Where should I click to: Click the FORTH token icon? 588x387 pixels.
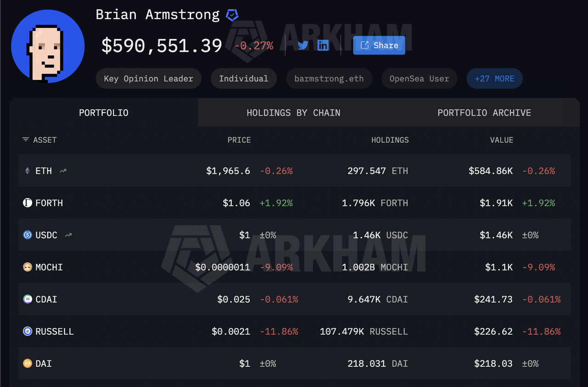[28, 203]
